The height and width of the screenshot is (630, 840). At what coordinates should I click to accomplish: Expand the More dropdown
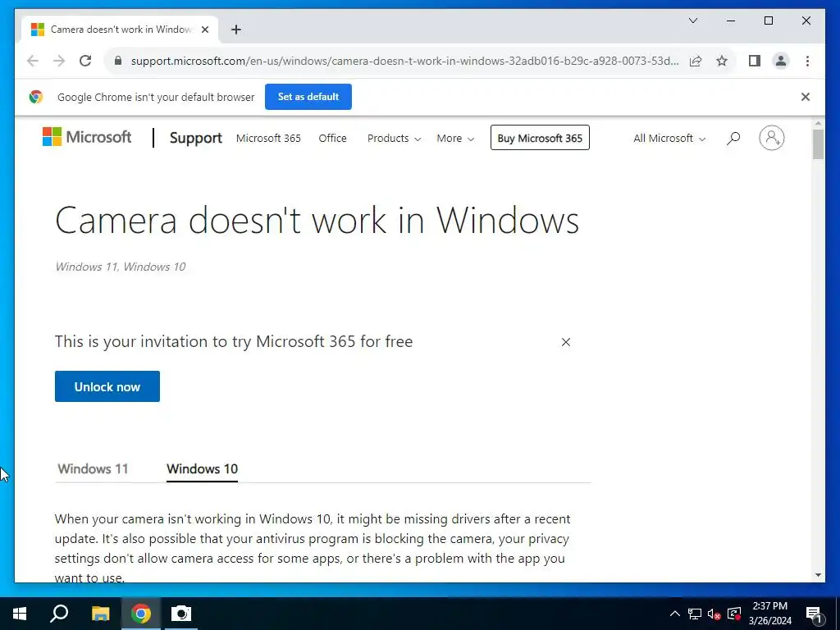(455, 138)
